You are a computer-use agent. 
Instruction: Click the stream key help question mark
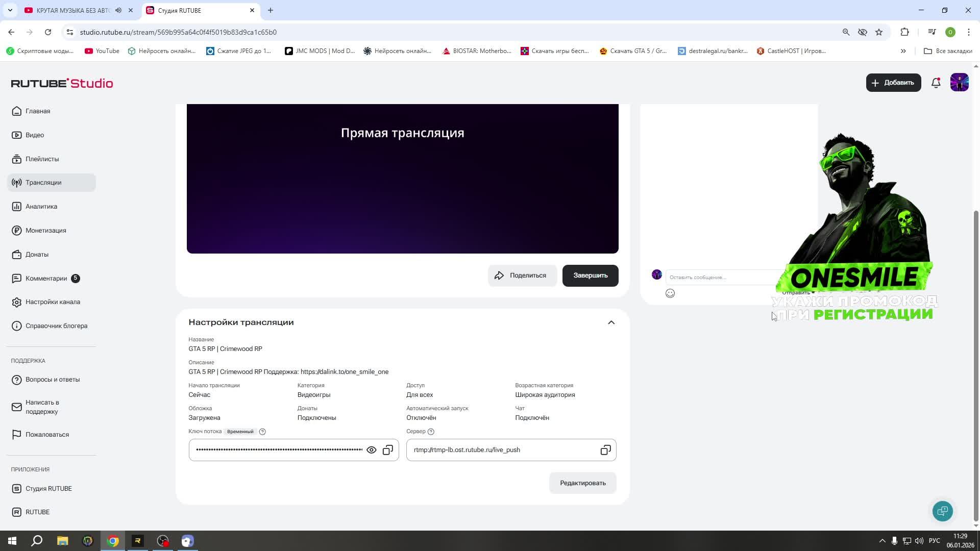[262, 432]
